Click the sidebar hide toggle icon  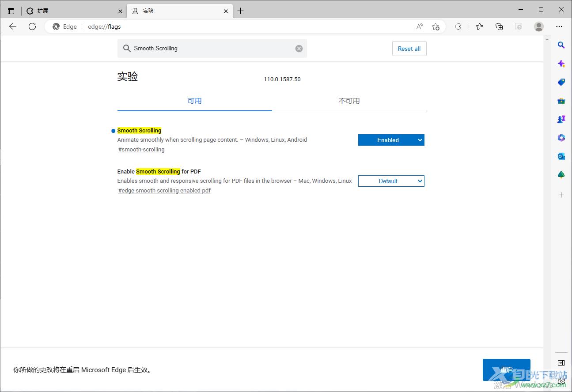click(x=561, y=363)
